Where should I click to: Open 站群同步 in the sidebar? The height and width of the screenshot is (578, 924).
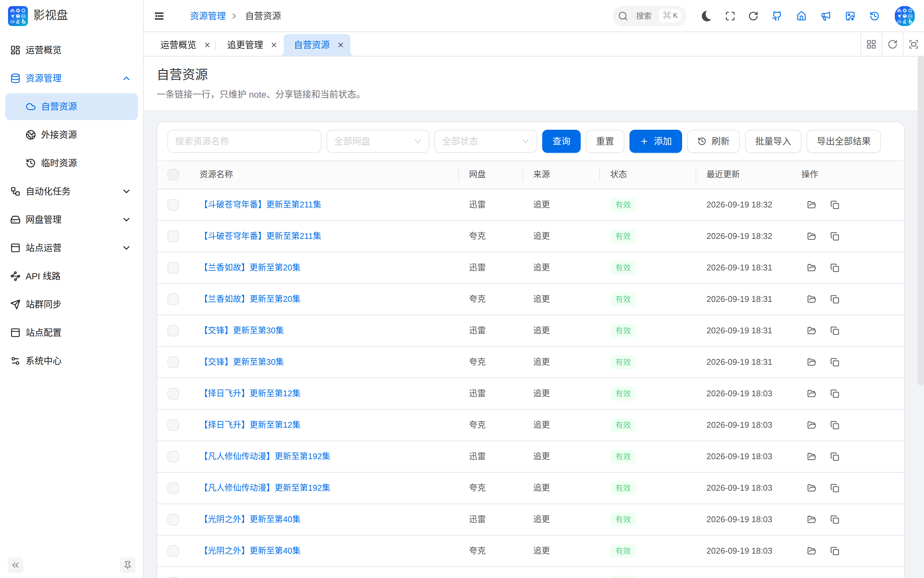[72, 305]
